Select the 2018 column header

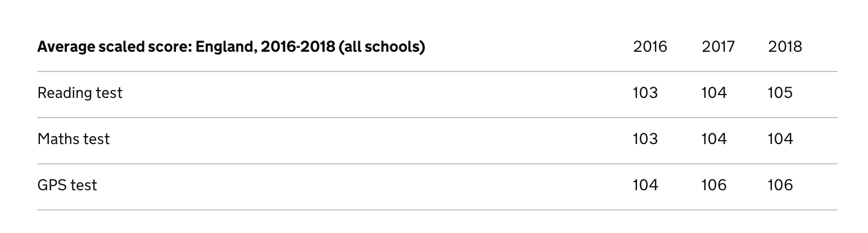point(785,47)
